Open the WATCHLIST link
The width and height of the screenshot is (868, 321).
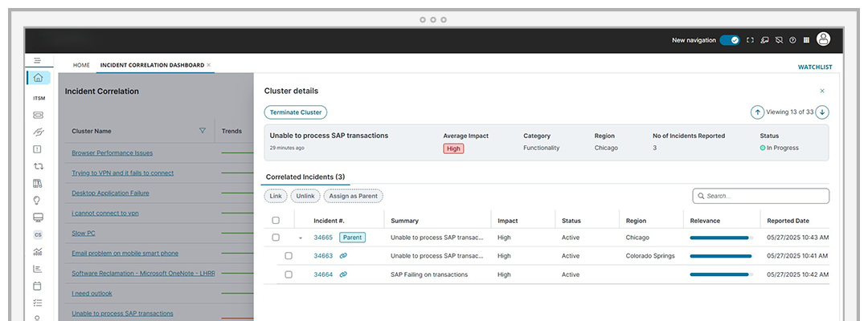tap(815, 67)
